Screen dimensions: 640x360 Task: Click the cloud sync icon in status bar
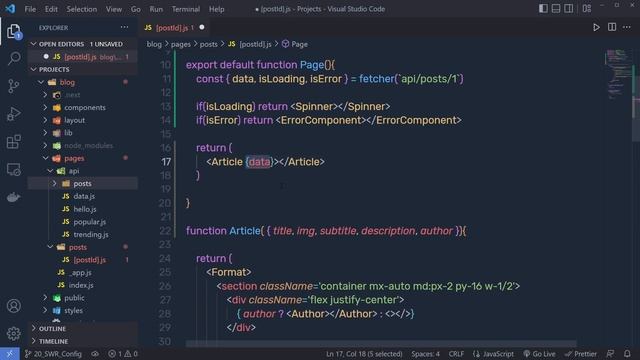95,354
